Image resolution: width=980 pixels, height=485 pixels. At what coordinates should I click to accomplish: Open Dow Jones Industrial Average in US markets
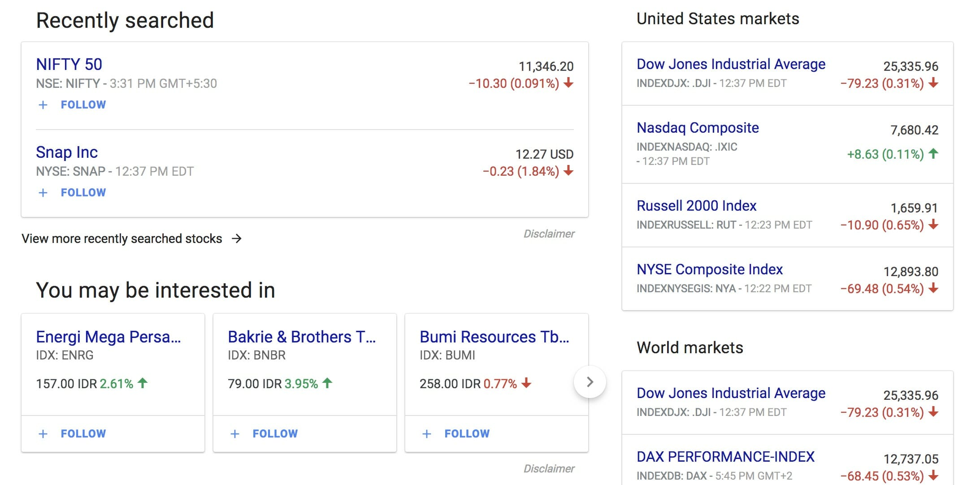coord(731,65)
